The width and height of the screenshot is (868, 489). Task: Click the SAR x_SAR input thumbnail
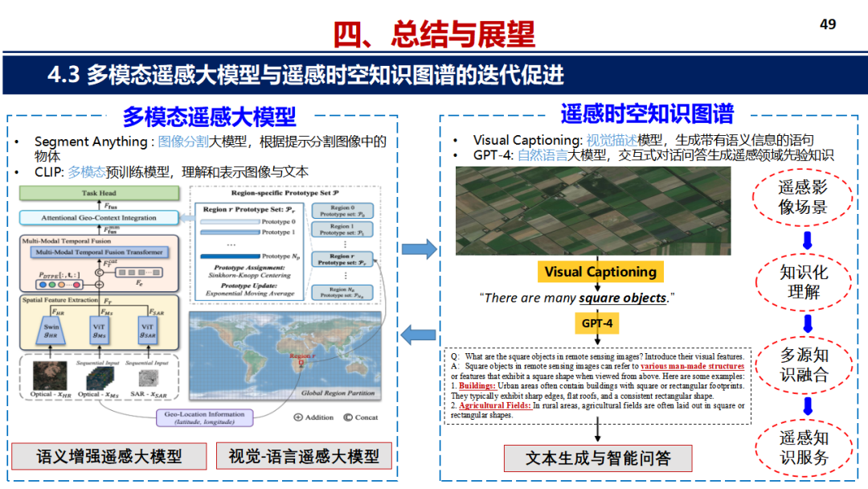(148, 378)
